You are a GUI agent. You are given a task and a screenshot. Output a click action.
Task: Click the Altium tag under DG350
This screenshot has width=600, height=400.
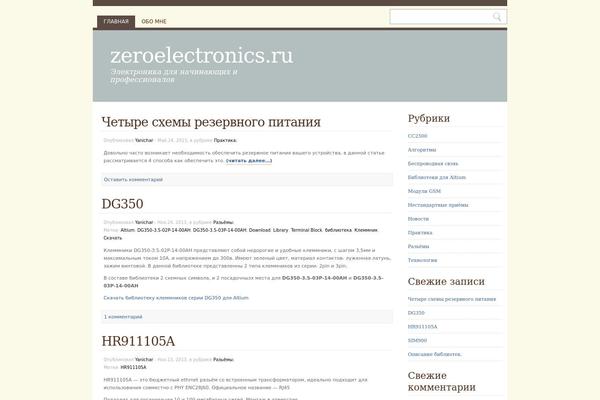coord(127,230)
